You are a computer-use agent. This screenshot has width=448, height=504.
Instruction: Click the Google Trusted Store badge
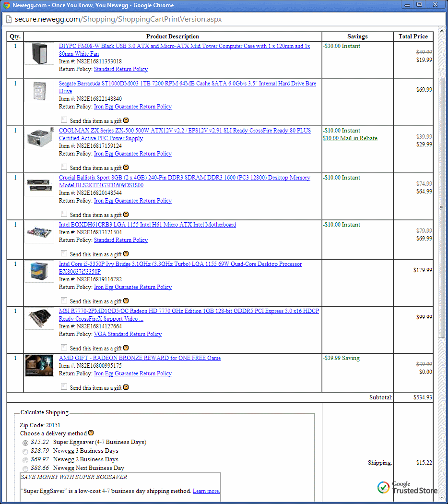coord(407,487)
